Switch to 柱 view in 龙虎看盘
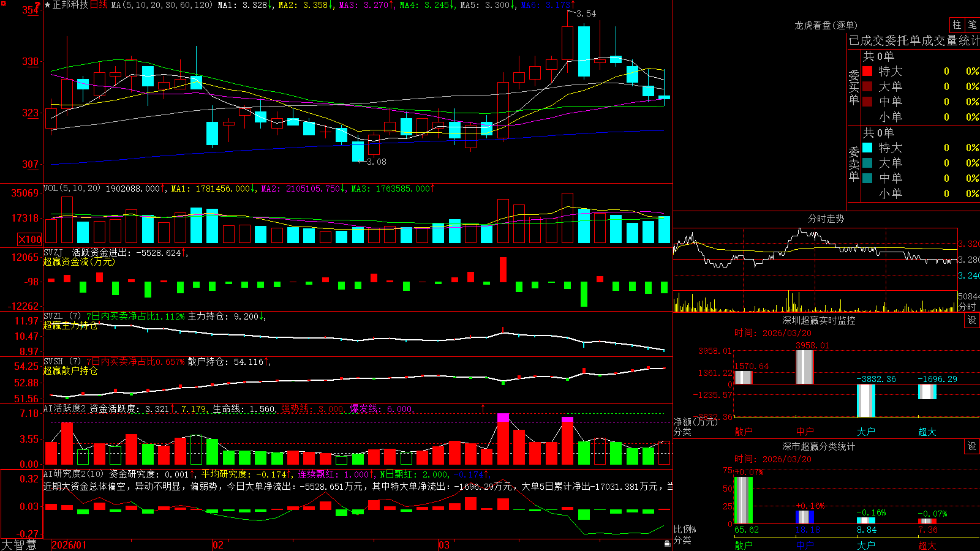 (x=957, y=24)
